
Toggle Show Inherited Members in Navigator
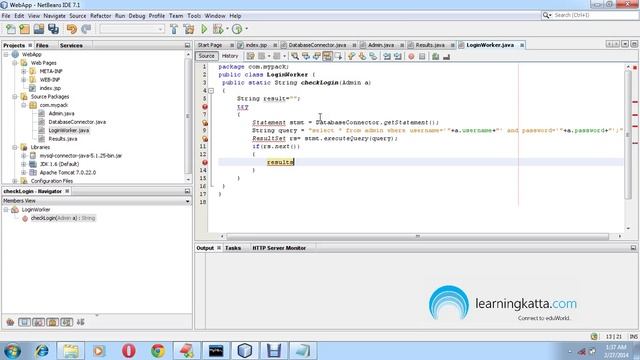[x=10, y=322]
